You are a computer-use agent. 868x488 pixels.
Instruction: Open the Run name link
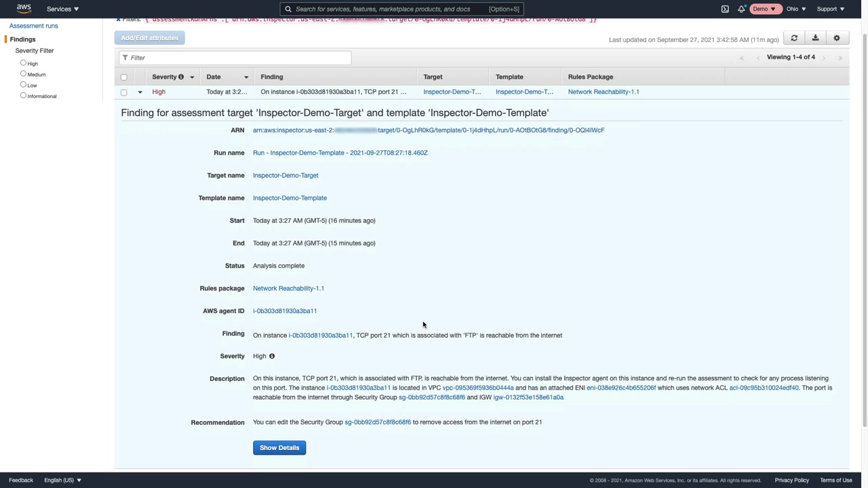pos(340,152)
